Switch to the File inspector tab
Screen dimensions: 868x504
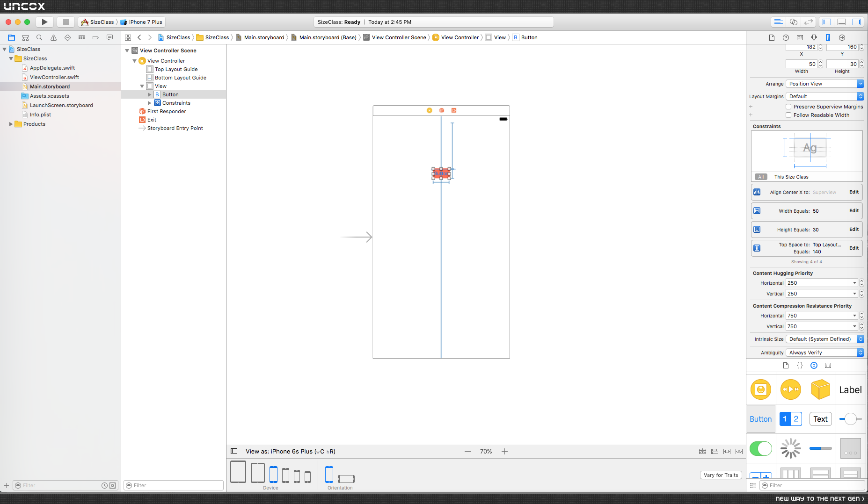point(772,37)
